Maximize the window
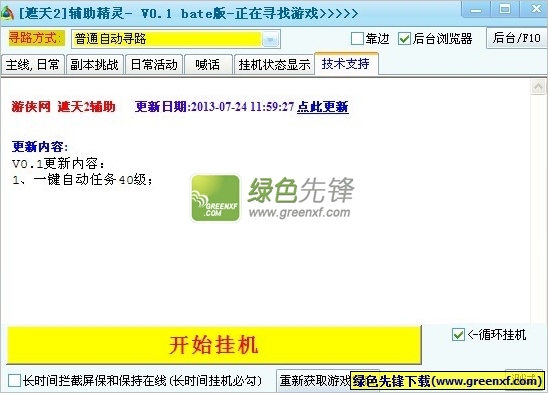Screen dimensions: 548x393 coord(505,9)
